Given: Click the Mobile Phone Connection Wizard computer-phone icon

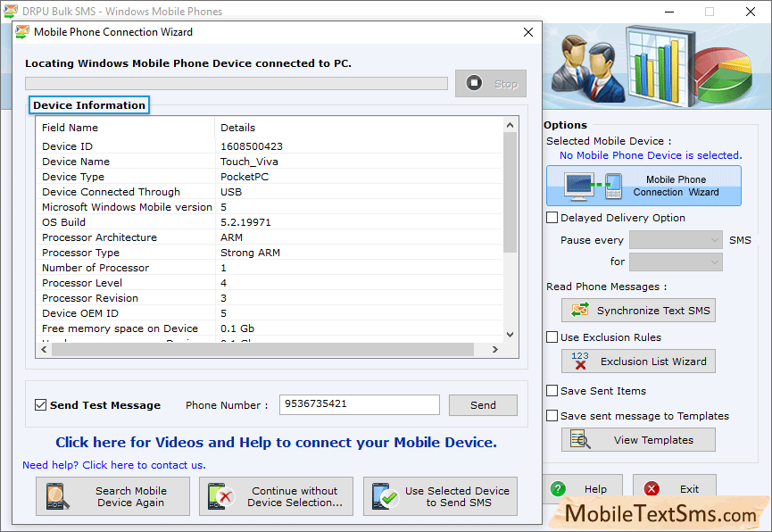Looking at the screenshot, I should (594, 187).
